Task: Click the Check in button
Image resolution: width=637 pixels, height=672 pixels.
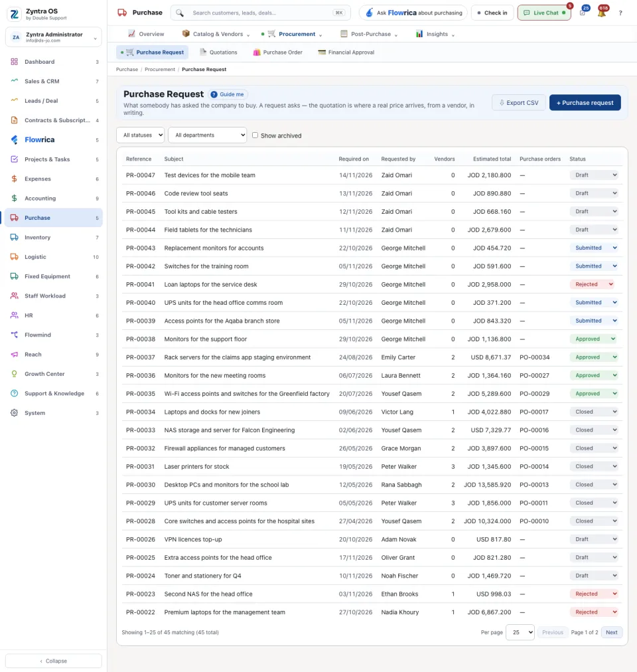Action: [x=492, y=13]
